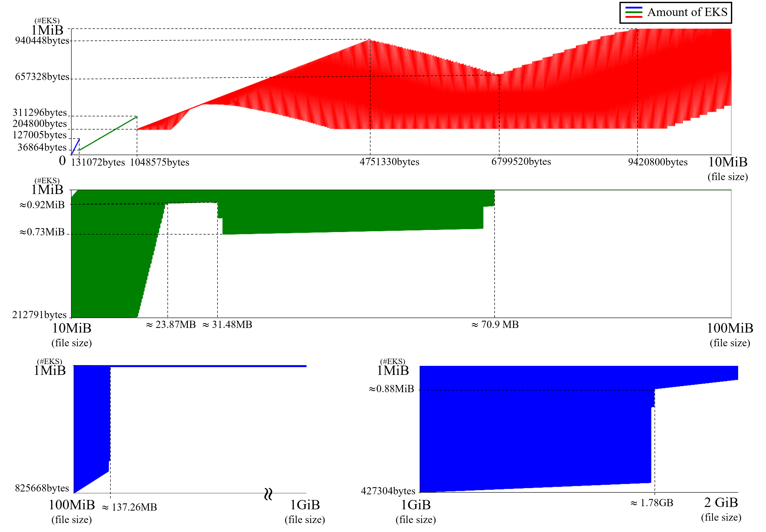Click the '≈0.73MiB' y-axis label
Screen dimensions: 766x532
[x=42, y=232]
